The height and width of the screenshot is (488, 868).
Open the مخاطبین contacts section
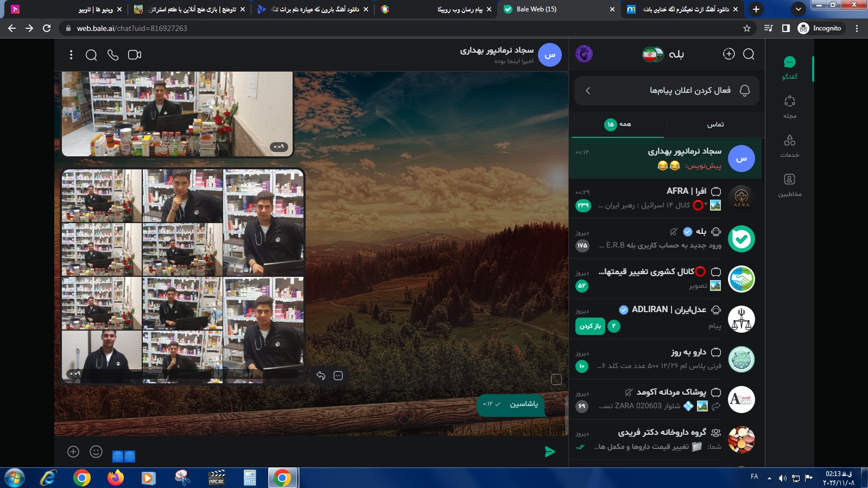(790, 185)
